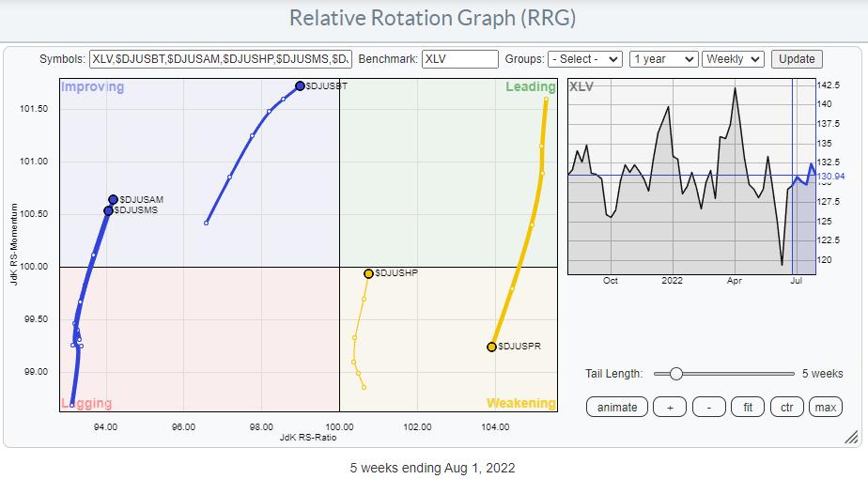Click the Benchmark XLV input field
868x479 pixels.
tap(459, 58)
